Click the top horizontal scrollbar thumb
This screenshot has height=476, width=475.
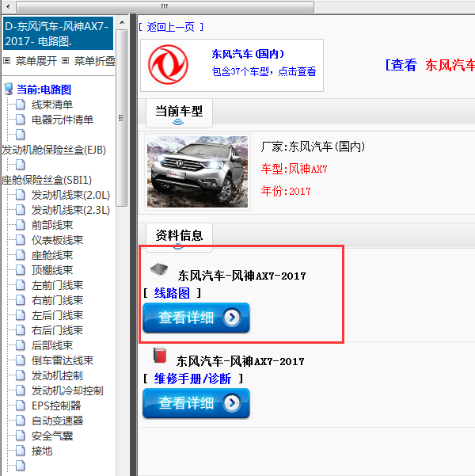pos(165,6)
